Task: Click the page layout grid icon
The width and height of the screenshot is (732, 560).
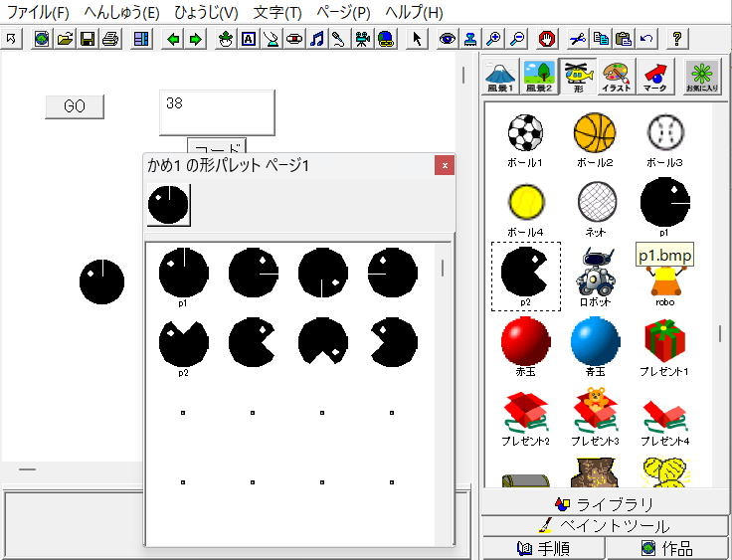Action: (x=140, y=39)
